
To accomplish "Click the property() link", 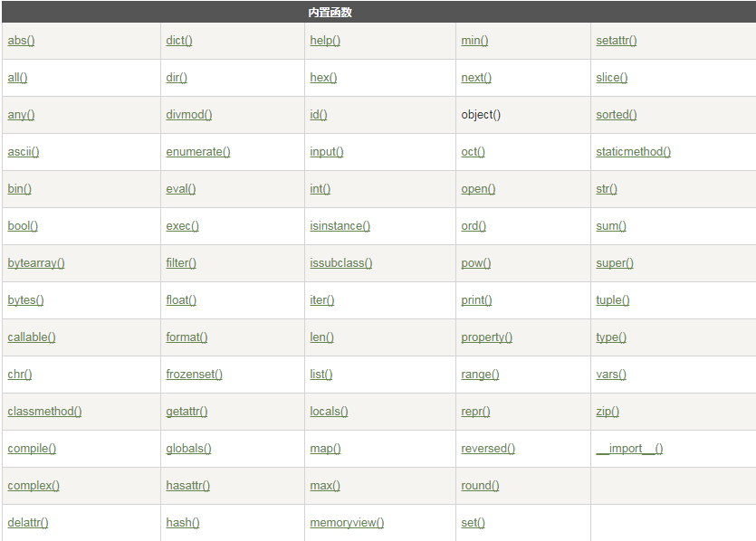I will point(486,337).
